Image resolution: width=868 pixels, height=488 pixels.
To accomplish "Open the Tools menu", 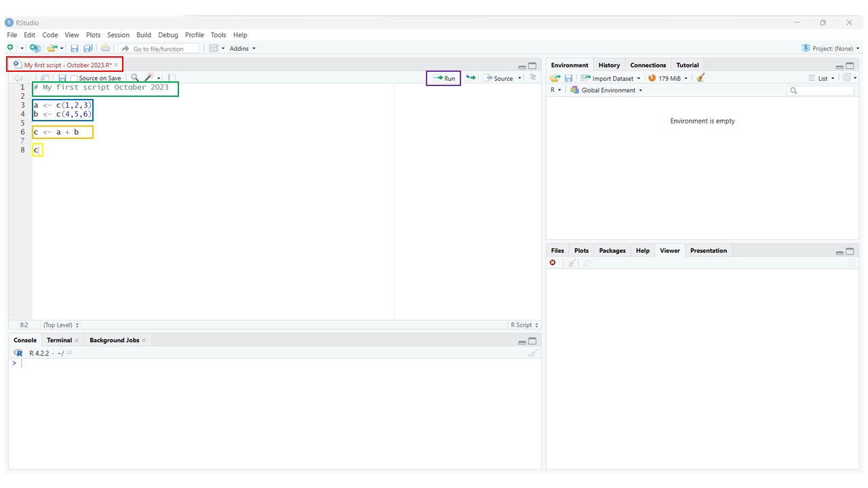I will point(218,35).
